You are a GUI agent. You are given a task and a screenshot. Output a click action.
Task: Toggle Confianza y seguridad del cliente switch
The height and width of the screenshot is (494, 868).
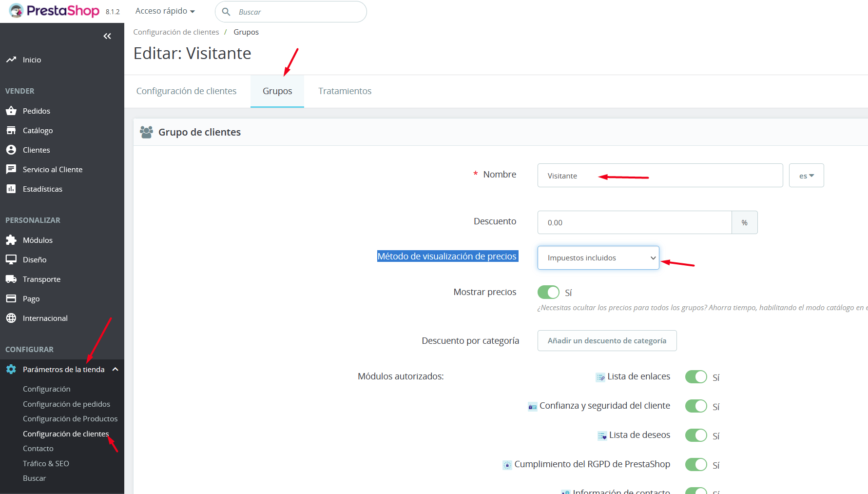696,406
